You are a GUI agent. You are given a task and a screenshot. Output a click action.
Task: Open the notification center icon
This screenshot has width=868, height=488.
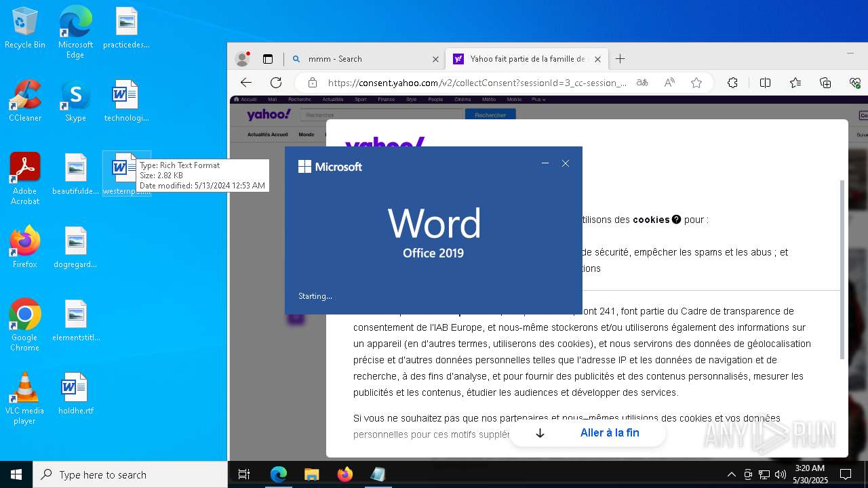846,474
